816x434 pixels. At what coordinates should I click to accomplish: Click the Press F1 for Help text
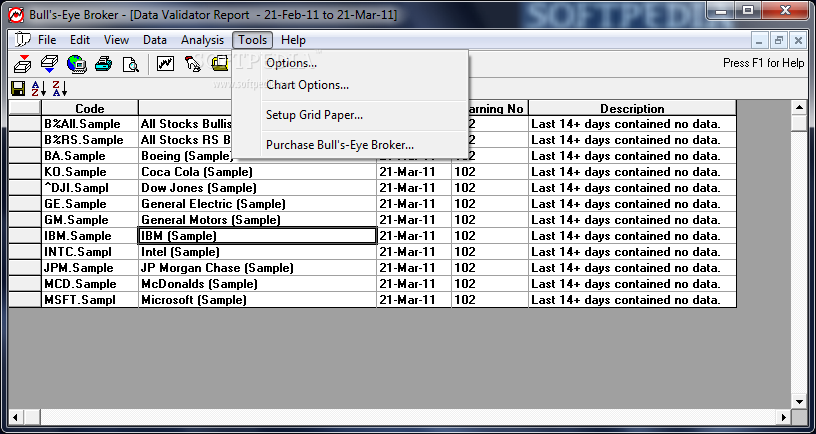coord(763,63)
